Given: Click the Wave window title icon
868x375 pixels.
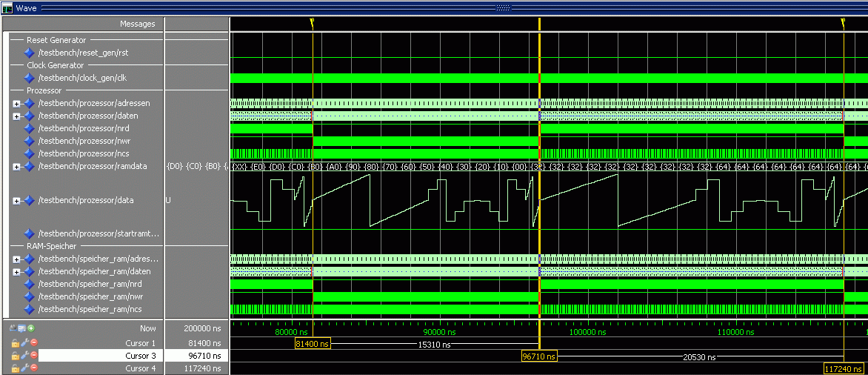Looking at the screenshot, I should [x=7, y=7].
